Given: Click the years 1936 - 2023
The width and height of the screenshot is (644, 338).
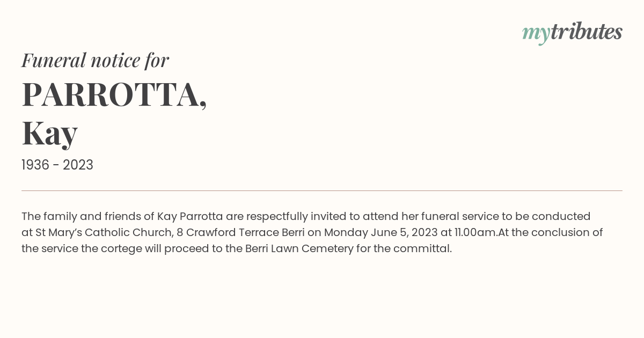Looking at the screenshot, I should click(x=57, y=165).
